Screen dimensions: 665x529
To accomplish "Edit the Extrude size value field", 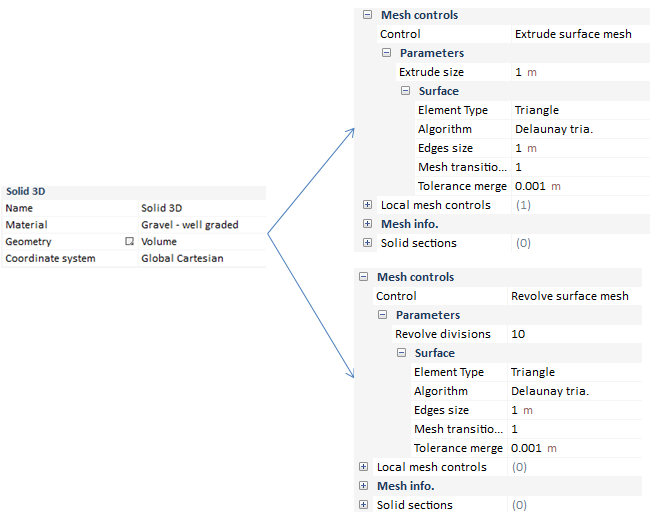I will 578,72.
